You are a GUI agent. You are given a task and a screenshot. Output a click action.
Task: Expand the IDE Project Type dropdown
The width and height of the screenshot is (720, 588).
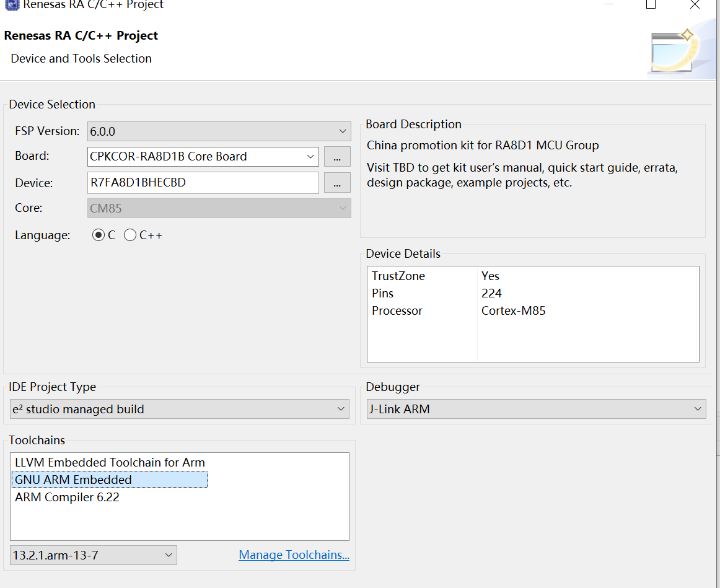(180, 409)
